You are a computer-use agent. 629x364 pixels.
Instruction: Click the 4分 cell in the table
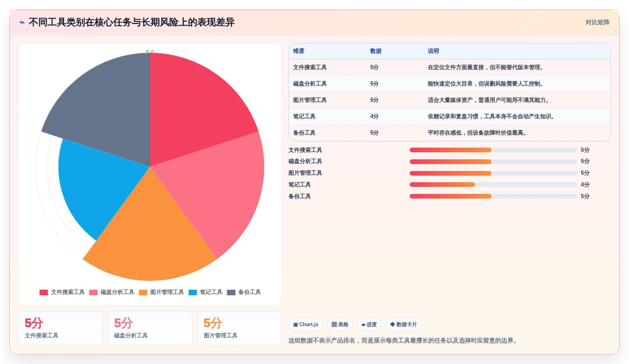(x=374, y=116)
